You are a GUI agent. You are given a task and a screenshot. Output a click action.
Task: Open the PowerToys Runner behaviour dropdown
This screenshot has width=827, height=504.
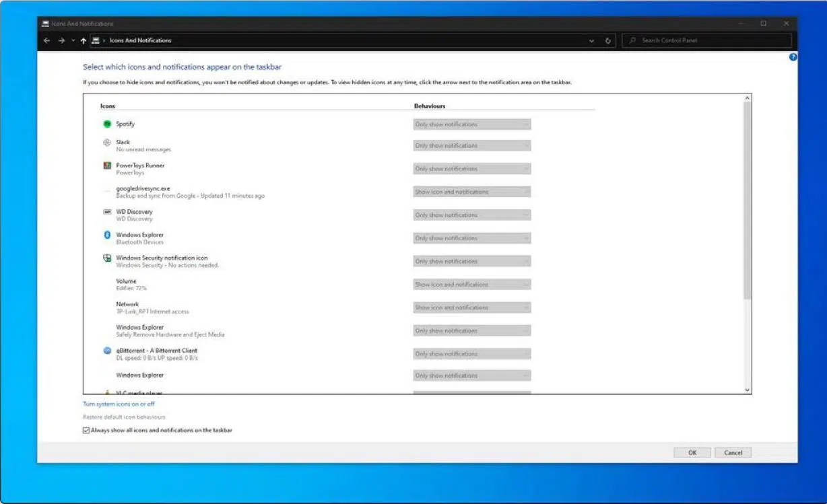472,169
